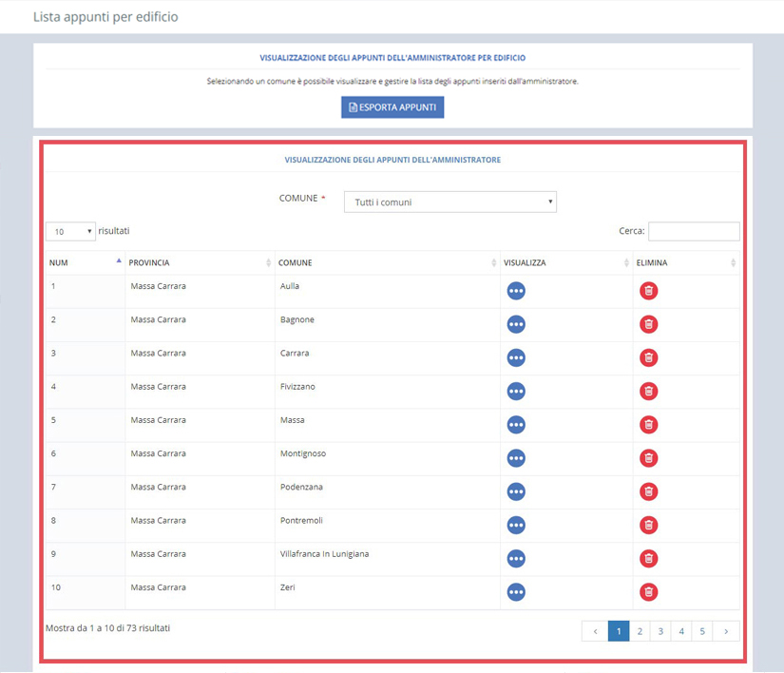The image size is (784, 673).
Task: Go to previous page arrow in pagination
Action: tap(595, 631)
